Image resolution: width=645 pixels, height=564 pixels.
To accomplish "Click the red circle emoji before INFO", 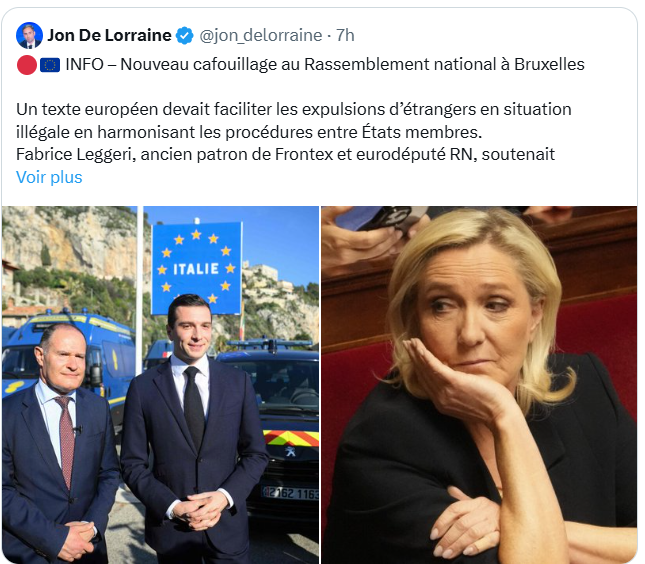I will point(27,65).
